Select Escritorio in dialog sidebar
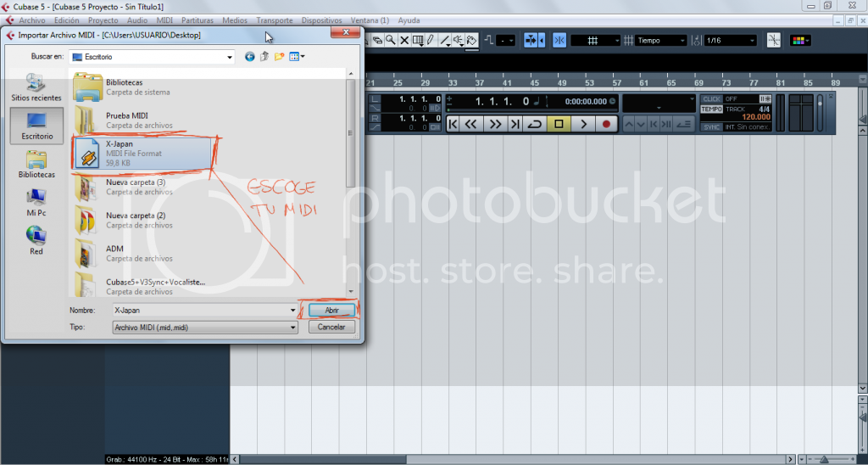The height and width of the screenshot is (465, 868). click(x=37, y=126)
